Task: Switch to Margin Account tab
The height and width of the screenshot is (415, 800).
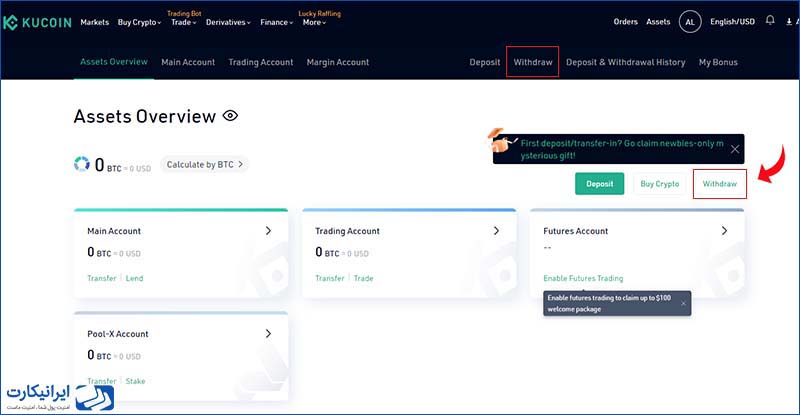Action: pyautogui.click(x=338, y=62)
